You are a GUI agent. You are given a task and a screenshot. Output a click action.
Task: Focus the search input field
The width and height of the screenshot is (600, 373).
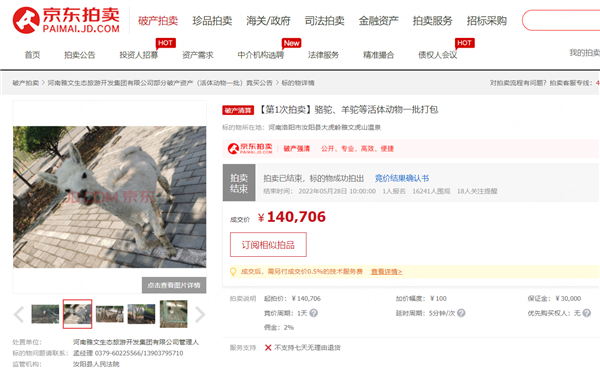coord(561,20)
